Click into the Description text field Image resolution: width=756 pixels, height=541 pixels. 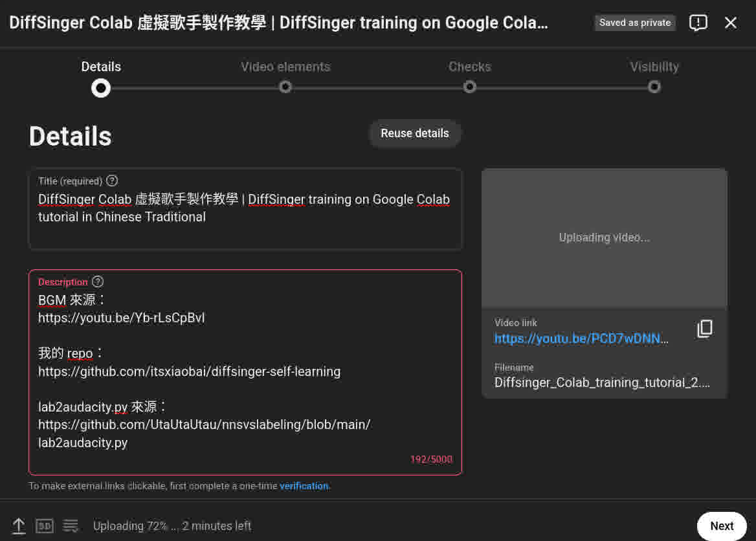245,372
